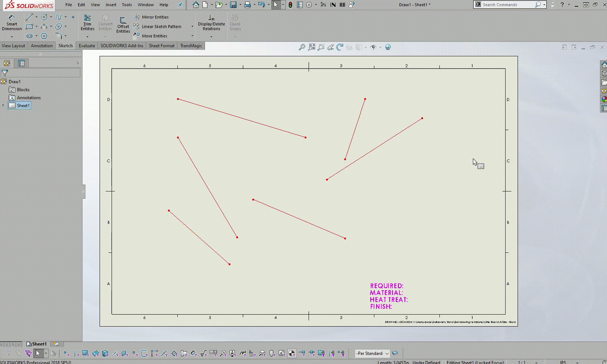
Task: Toggle the Filter Edges selection filter
Action: [76, 353]
